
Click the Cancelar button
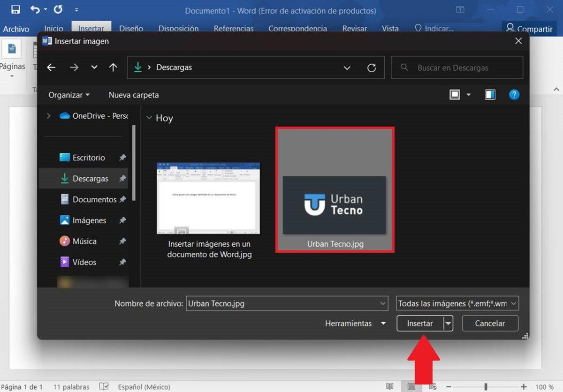pyautogui.click(x=490, y=323)
